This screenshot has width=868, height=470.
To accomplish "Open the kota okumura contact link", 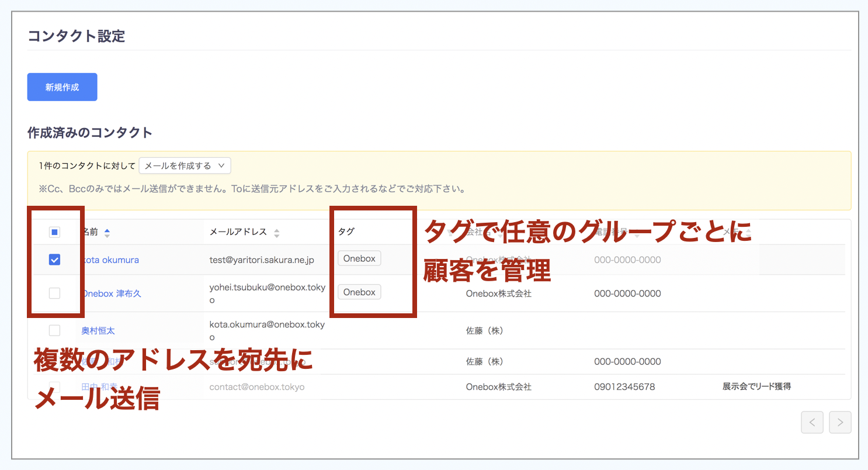I will pos(112,260).
